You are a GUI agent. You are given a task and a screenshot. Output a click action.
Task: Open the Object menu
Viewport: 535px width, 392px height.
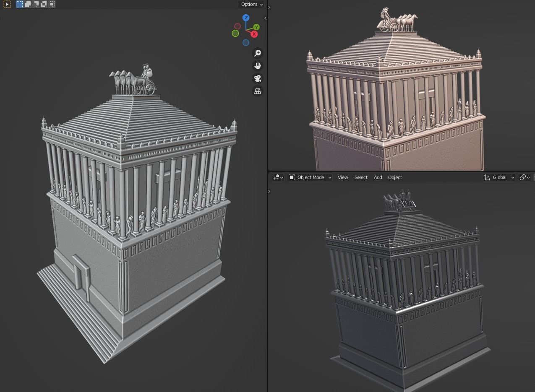point(395,177)
